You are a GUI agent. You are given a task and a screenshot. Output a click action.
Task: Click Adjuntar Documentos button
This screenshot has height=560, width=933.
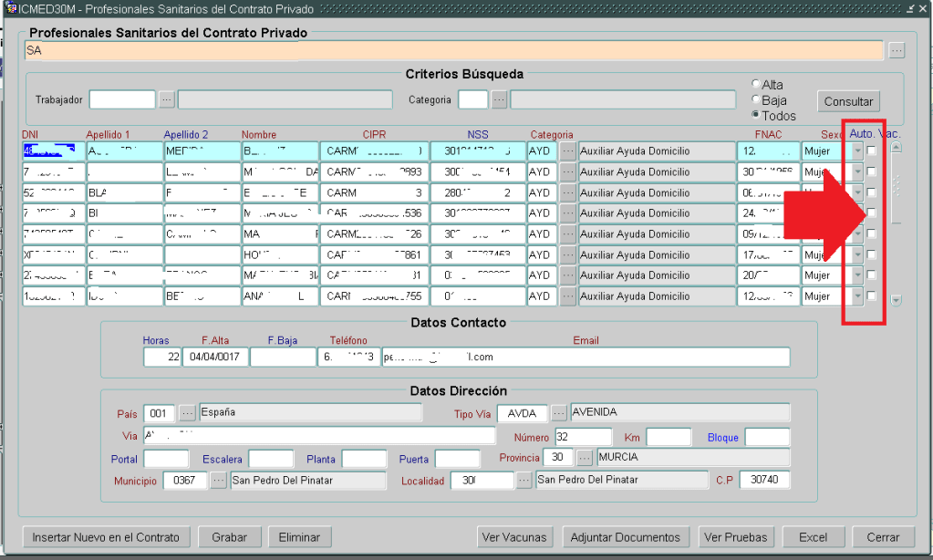(627, 537)
